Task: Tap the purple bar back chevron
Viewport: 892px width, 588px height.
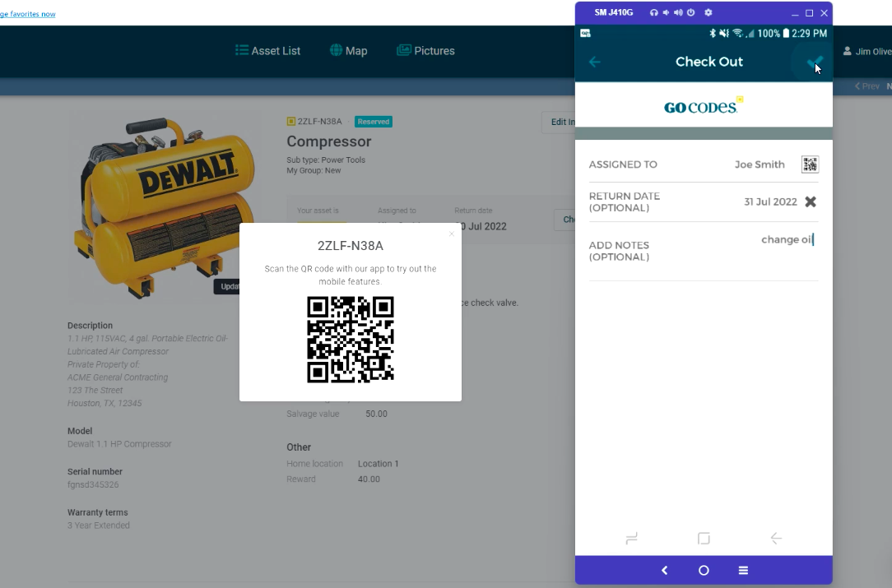Action: pos(664,571)
